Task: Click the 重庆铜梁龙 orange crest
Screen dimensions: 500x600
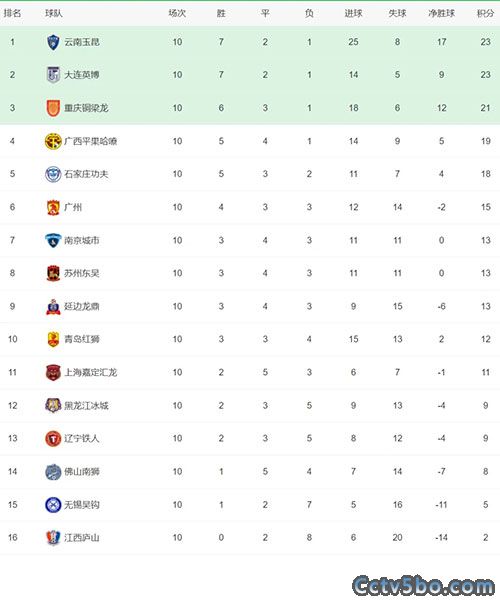Action: [x=53, y=108]
